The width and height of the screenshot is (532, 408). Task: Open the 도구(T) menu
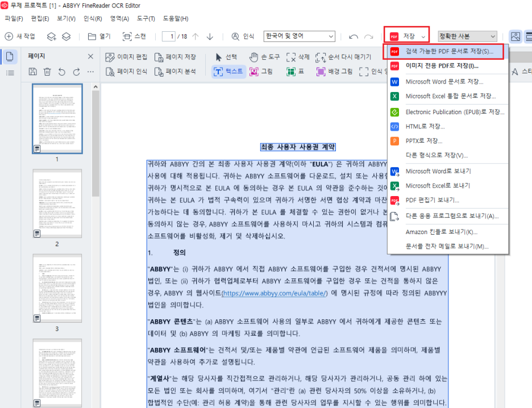[x=146, y=19]
